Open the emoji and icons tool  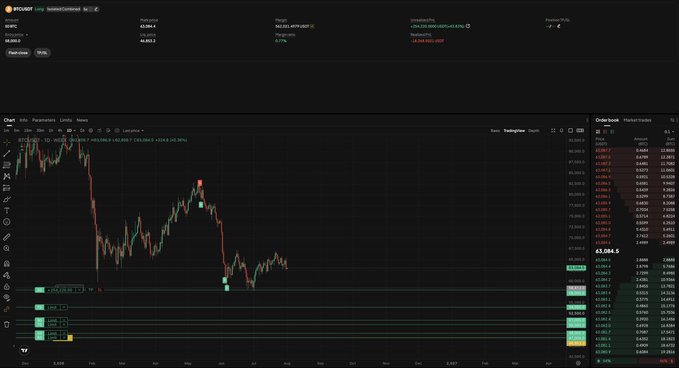[x=6, y=222]
